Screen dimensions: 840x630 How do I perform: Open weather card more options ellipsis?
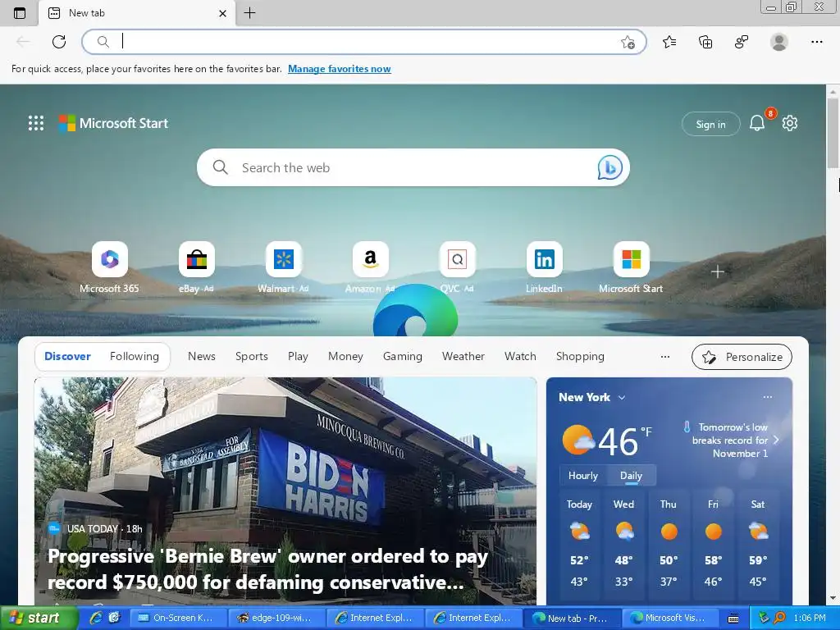click(768, 397)
